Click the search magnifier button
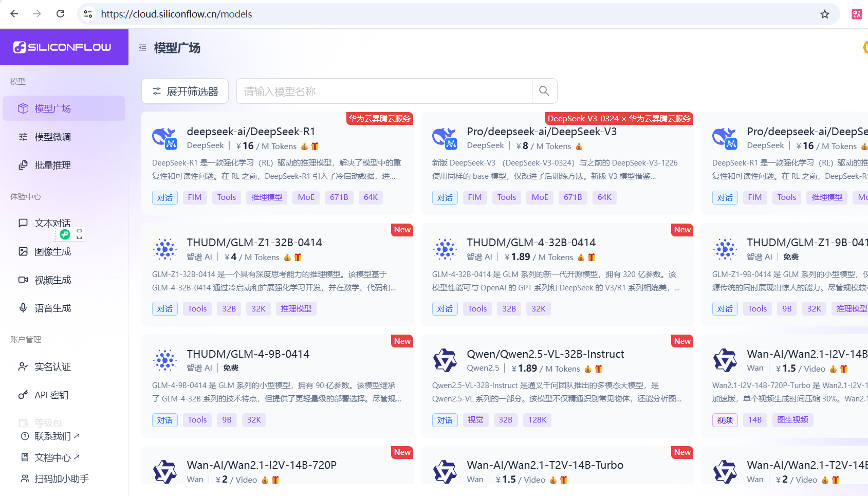This screenshot has width=868, height=496. click(544, 91)
